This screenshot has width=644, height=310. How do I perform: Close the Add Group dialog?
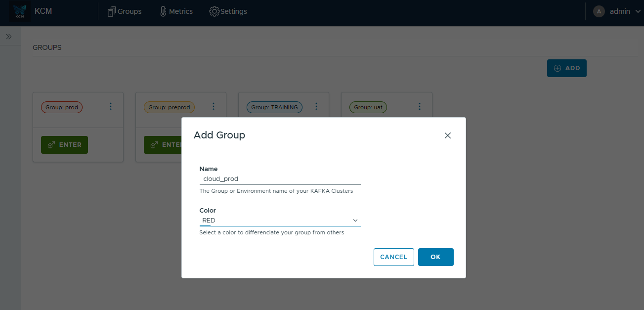pyautogui.click(x=447, y=135)
